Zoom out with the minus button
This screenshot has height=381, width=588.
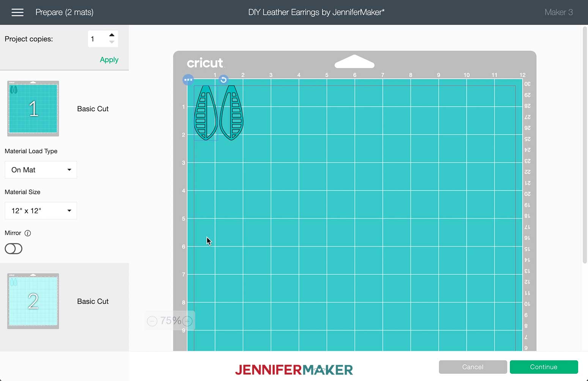click(x=152, y=321)
